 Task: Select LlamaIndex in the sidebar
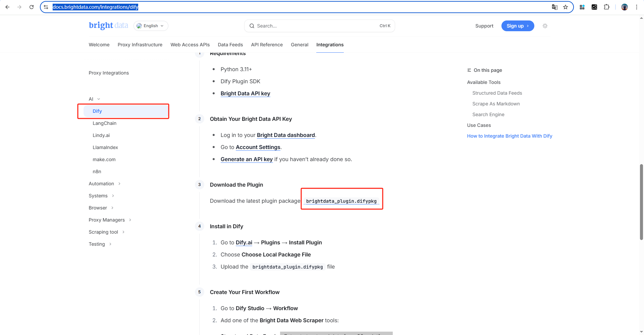pos(105,147)
